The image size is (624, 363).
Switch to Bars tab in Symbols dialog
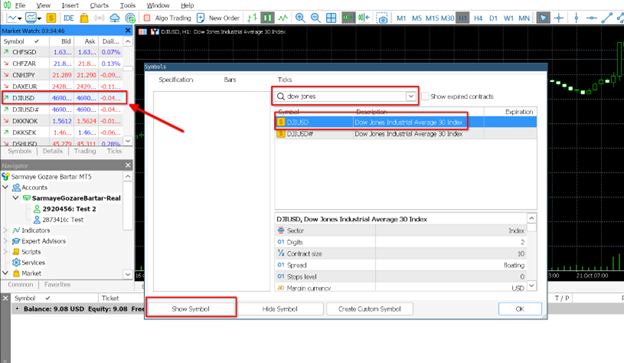tap(230, 80)
